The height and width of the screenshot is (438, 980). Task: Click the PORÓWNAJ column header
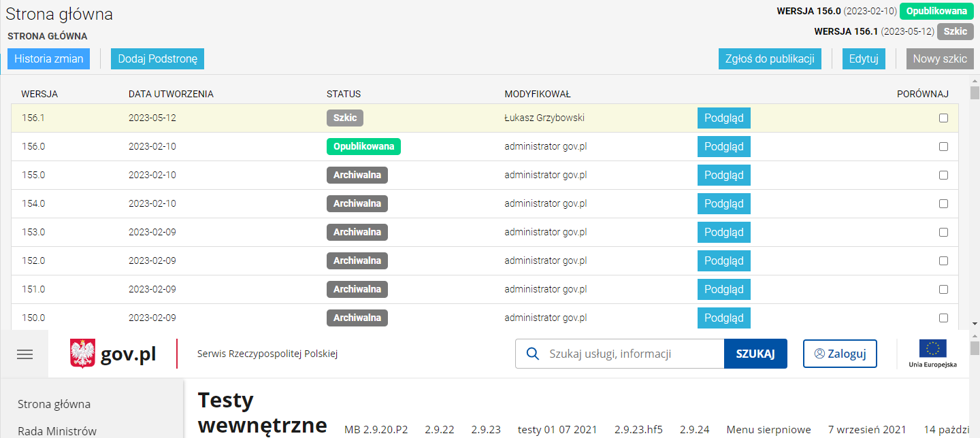click(x=923, y=94)
